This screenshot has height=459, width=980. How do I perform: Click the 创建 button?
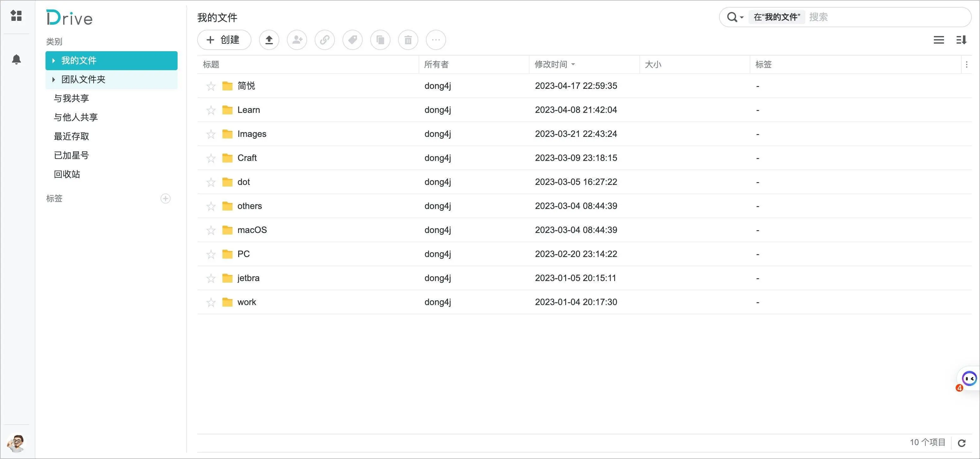tap(224, 40)
